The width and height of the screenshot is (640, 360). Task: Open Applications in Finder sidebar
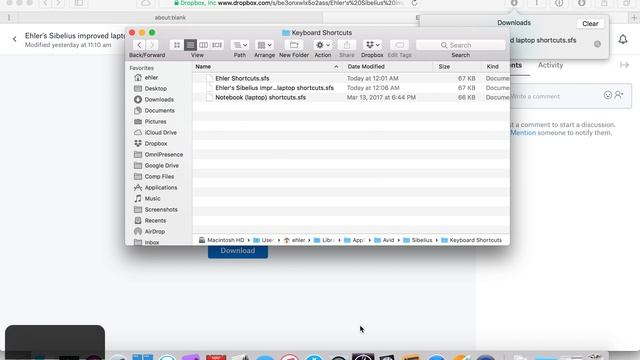[x=160, y=188]
